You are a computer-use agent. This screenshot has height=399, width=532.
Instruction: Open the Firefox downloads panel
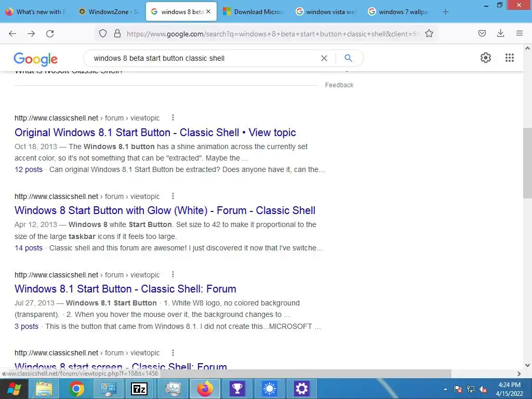[500, 33]
